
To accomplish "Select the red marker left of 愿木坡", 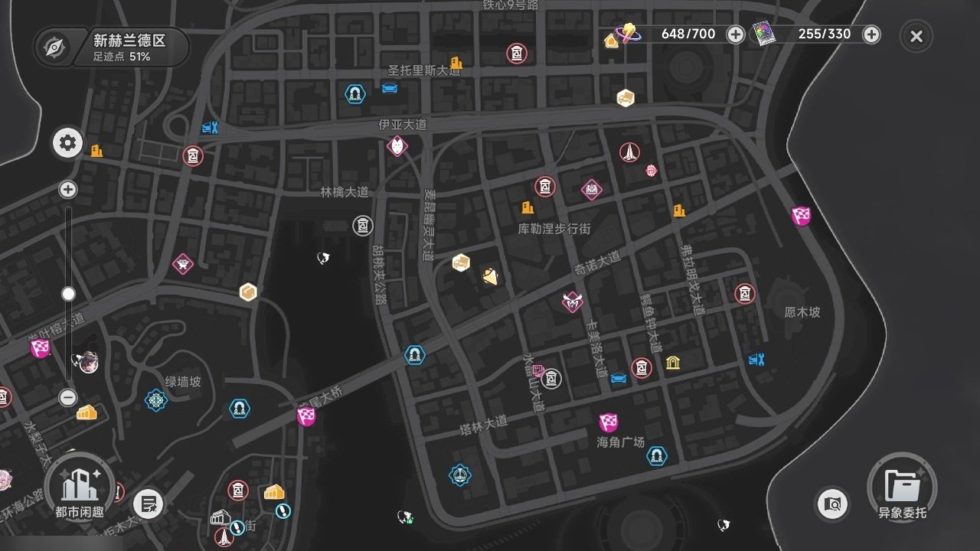I will [745, 293].
